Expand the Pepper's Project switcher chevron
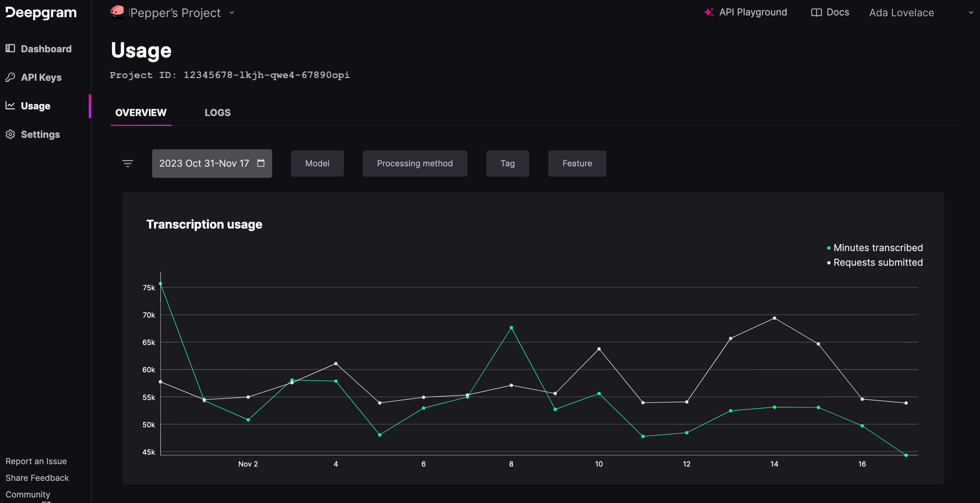The width and height of the screenshot is (980, 503). pyautogui.click(x=232, y=13)
